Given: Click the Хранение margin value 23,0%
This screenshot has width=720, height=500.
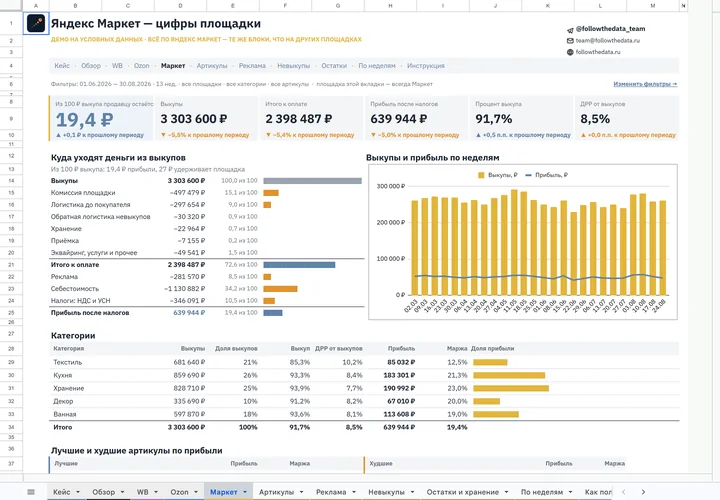Looking at the screenshot, I should click(457, 388).
